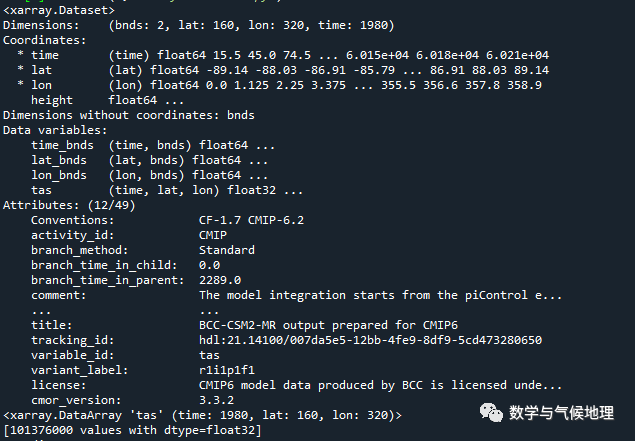The image size is (635, 441).
Task: Select the tas data variable row
Action: point(150,190)
